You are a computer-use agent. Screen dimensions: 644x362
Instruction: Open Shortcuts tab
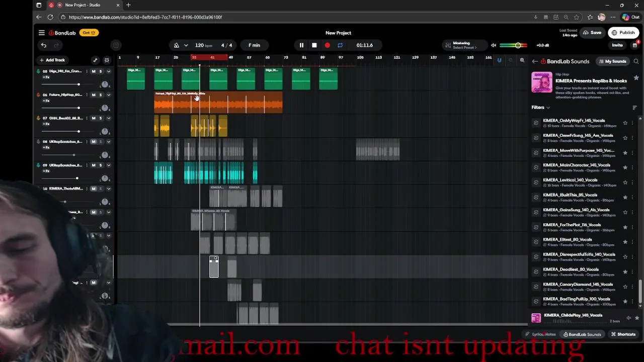tap(623, 334)
